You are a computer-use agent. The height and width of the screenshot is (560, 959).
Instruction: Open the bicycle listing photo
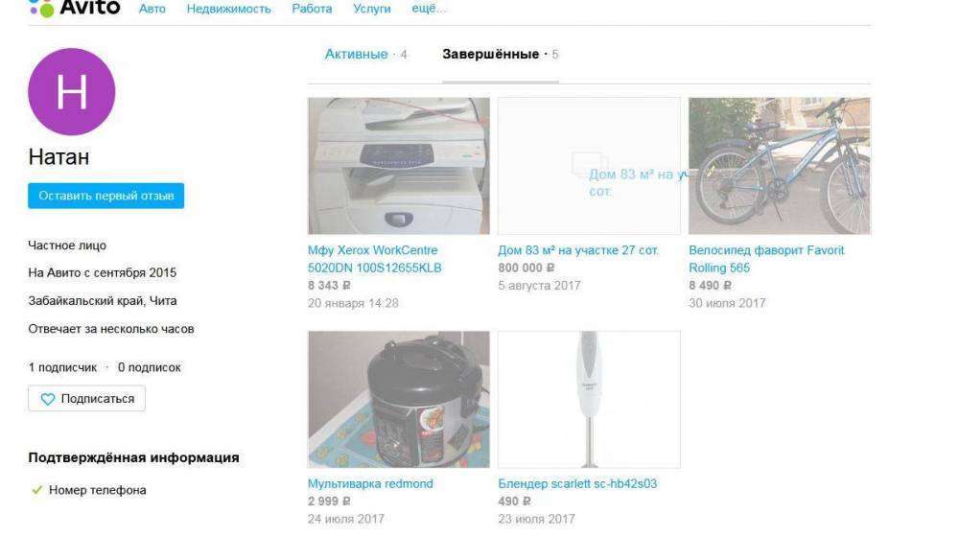[x=779, y=166]
